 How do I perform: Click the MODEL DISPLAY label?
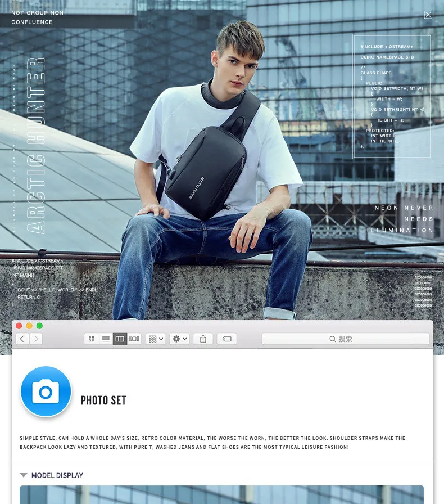[x=57, y=475]
